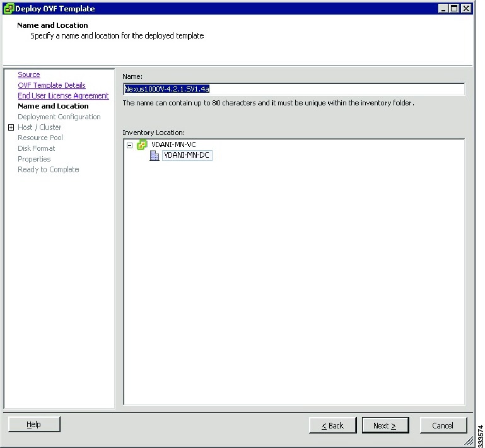Open End User License Agreement step
This screenshot has height=448, width=485.
point(63,96)
